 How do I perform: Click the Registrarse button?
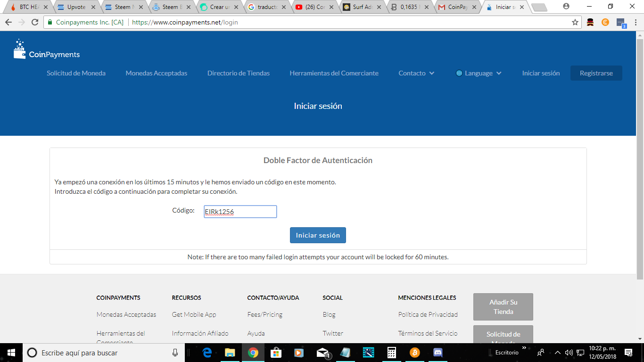point(596,73)
